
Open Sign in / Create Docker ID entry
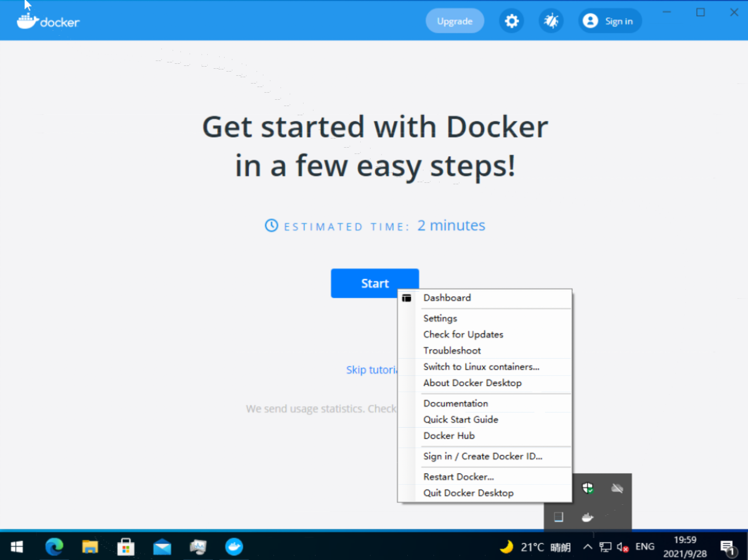(x=483, y=456)
